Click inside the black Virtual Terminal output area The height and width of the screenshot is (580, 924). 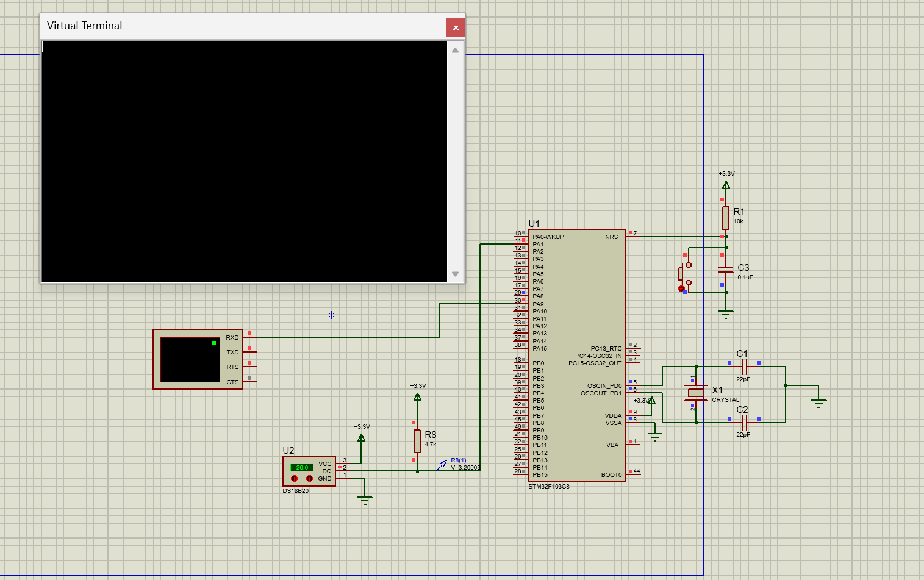pos(244,161)
